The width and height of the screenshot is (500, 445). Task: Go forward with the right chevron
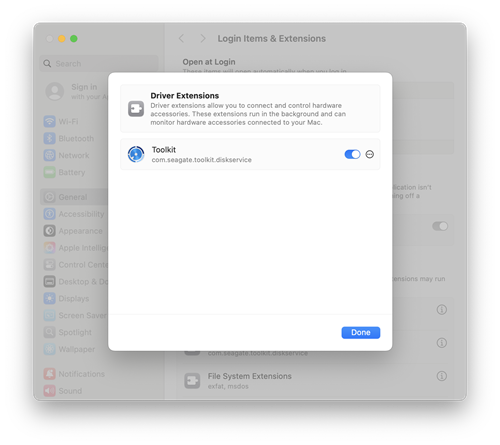203,39
